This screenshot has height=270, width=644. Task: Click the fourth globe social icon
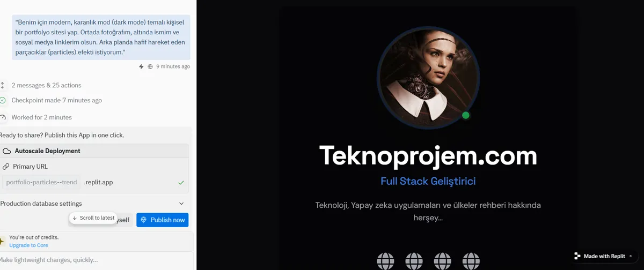pyautogui.click(x=471, y=261)
